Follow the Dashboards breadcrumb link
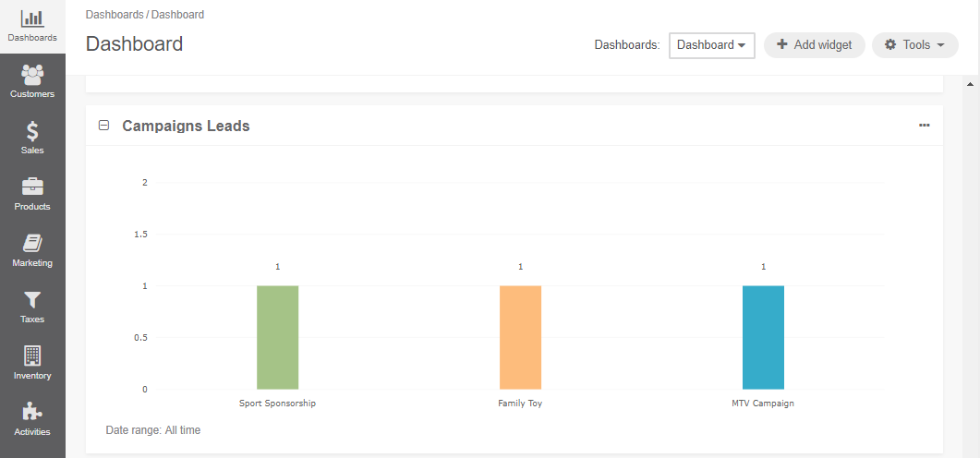 [115, 15]
